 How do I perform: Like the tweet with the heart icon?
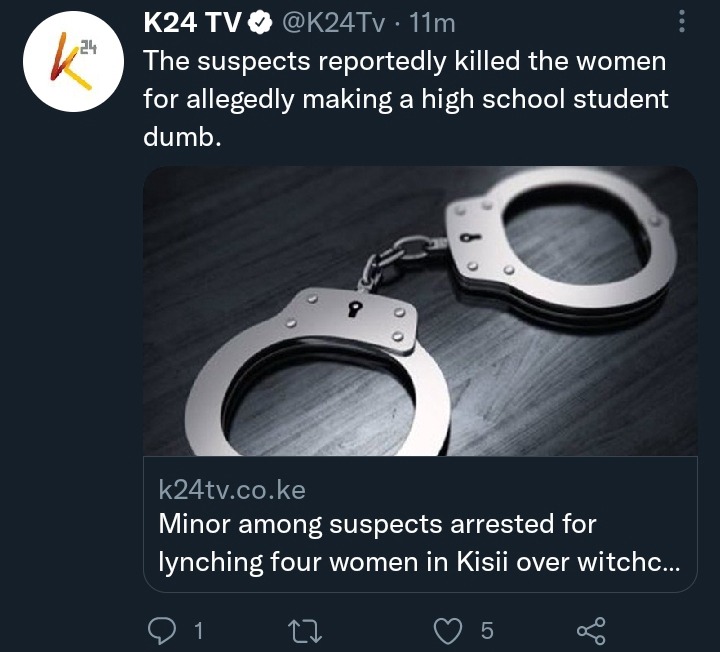(448, 630)
